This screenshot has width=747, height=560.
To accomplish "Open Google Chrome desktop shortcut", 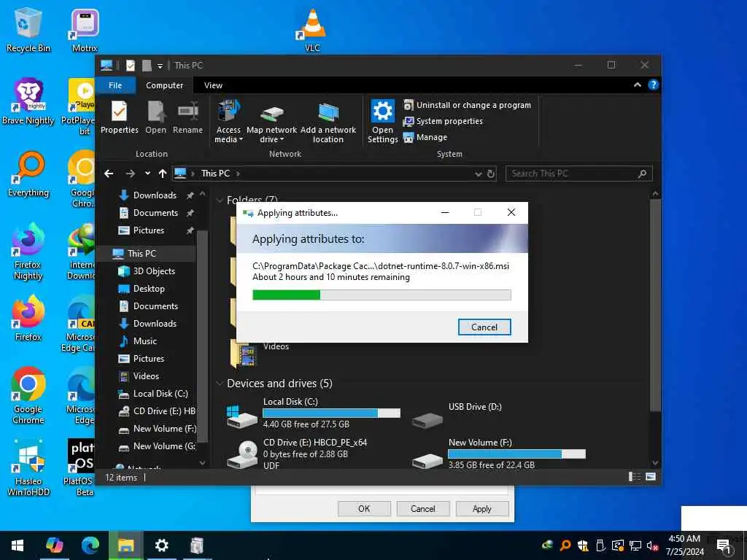I will coord(28,395).
